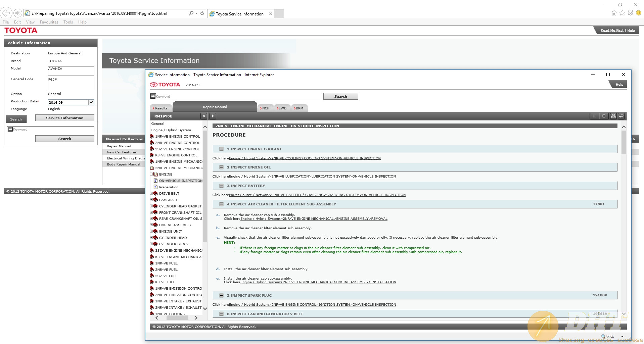
Task: Open the browser Tools menu
Action: (68, 22)
